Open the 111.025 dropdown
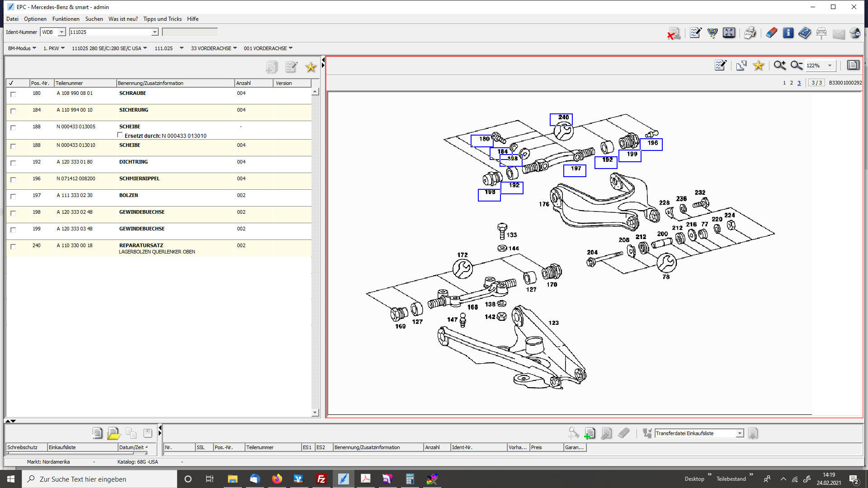This screenshot has width=868, height=488. coord(169,48)
